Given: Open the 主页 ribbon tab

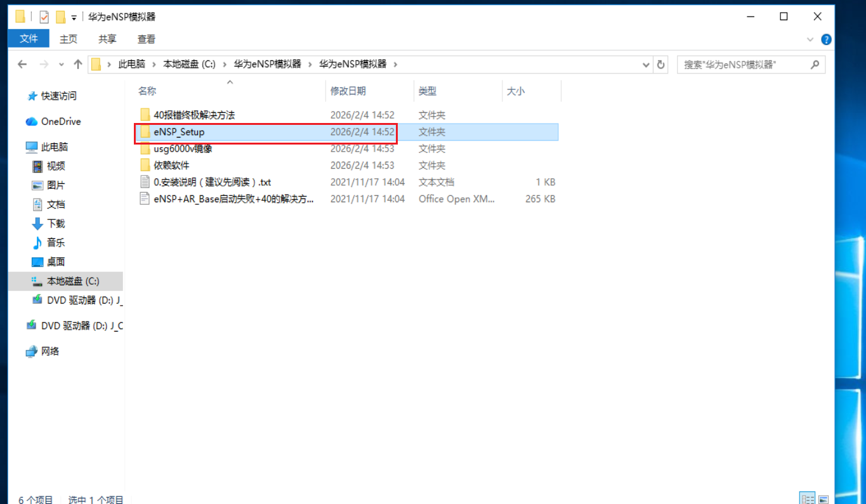Looking at the screenshot, I should click(x=69, y=39).
